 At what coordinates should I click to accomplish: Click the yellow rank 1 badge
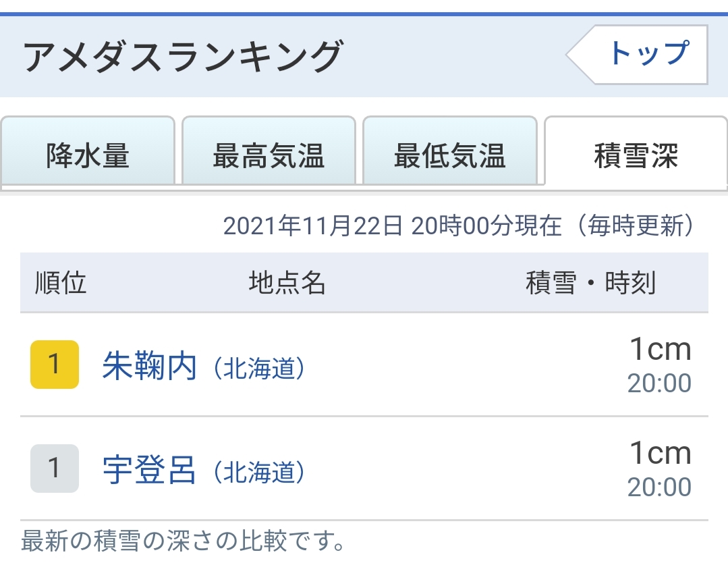tap(55, 365)
